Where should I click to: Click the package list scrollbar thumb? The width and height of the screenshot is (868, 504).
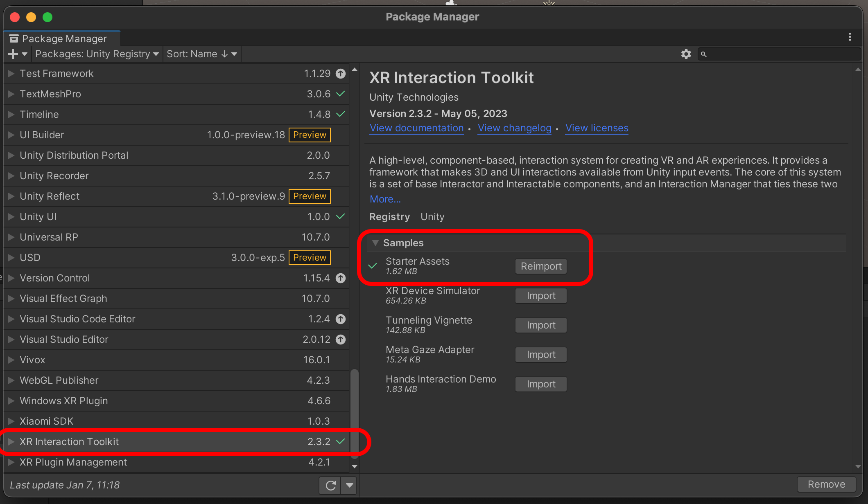354,413
